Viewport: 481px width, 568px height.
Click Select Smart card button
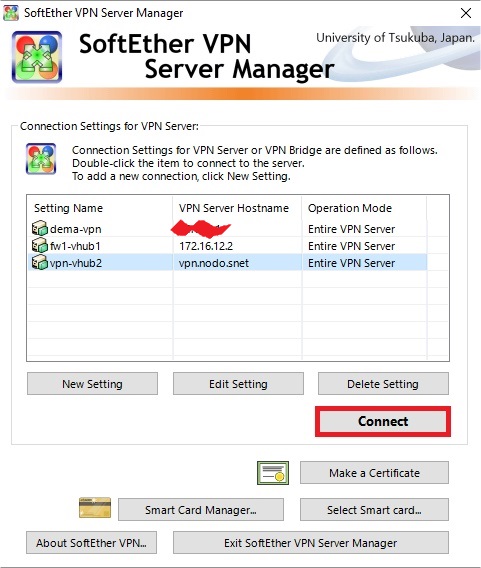[374, 510]
